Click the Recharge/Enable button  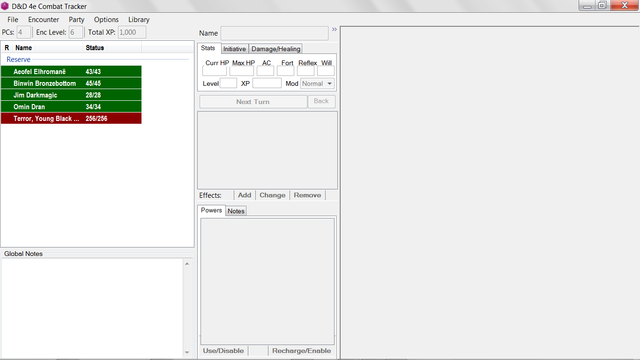pos(302,351)
